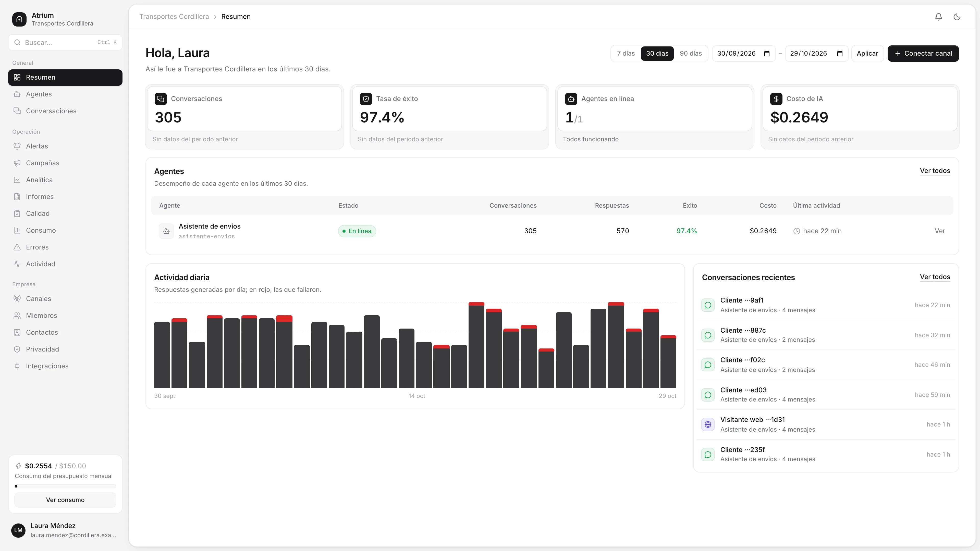Open conversation Cliente ···f02c
980x551 pixels.
coord(826,365)
